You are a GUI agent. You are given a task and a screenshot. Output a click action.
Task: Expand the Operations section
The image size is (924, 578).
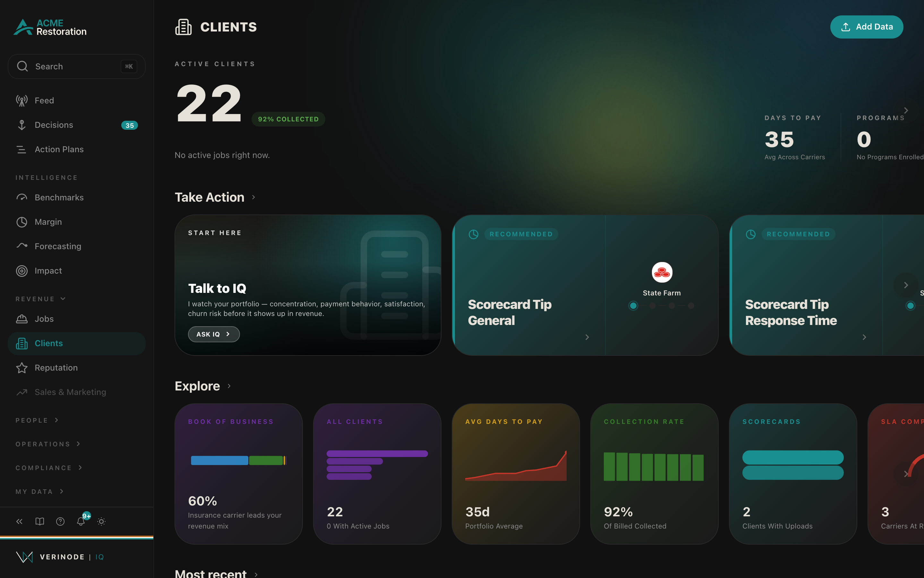tap(48, 444)
